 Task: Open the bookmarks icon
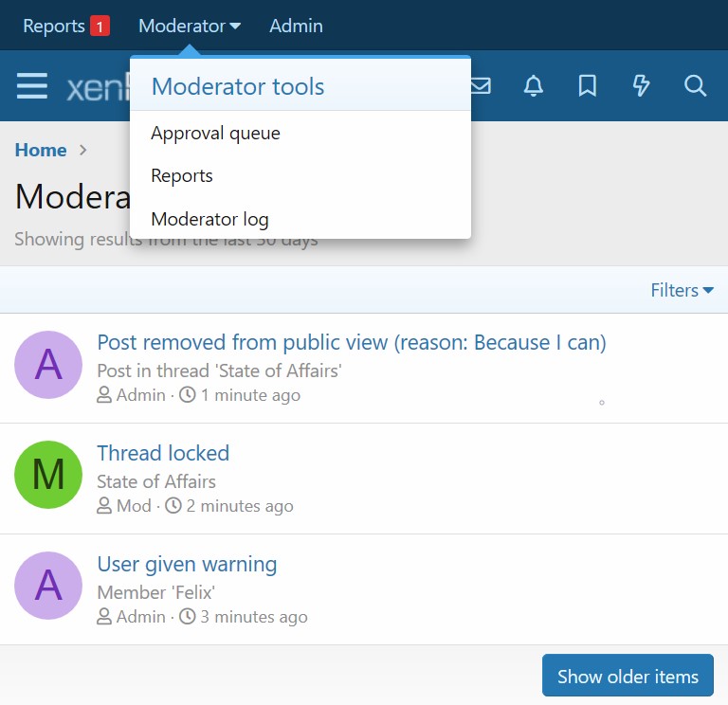(588, 87)
